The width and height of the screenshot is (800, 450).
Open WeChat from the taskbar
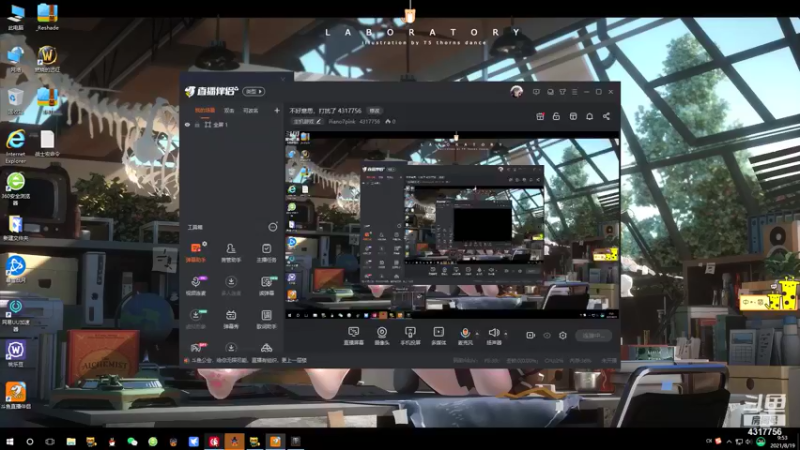[132, 441]
